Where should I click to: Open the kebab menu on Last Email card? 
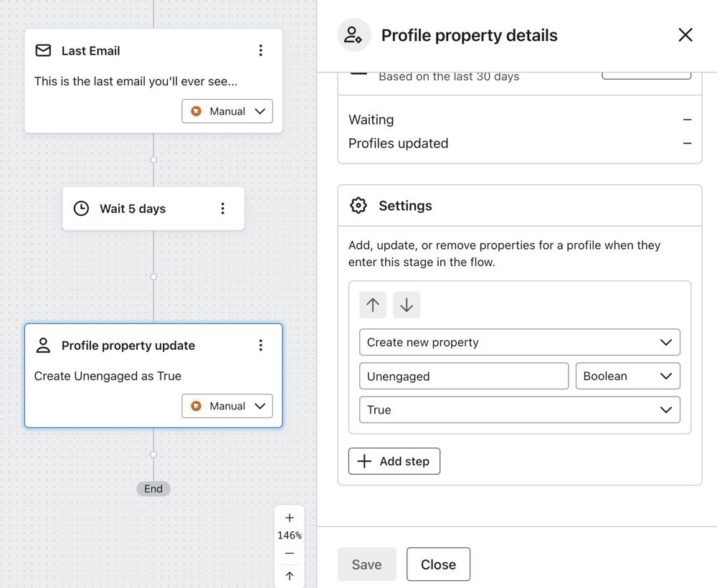[x=261, y=49]
